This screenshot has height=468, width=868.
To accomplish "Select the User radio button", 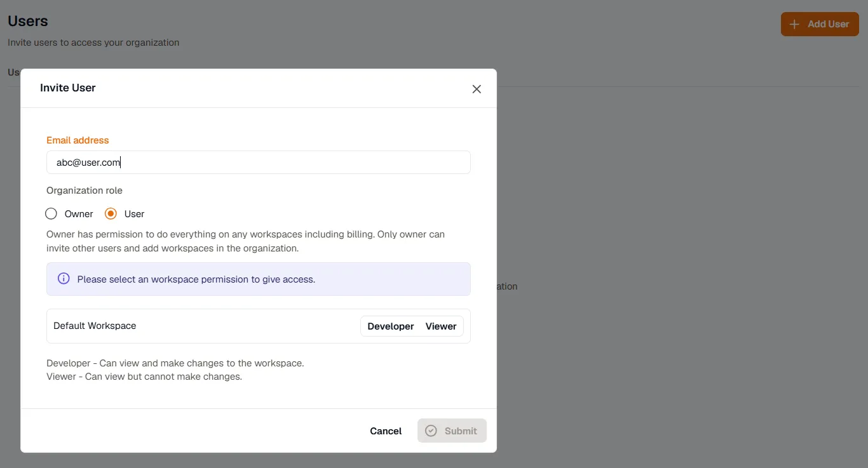I will tap(111, 214).
